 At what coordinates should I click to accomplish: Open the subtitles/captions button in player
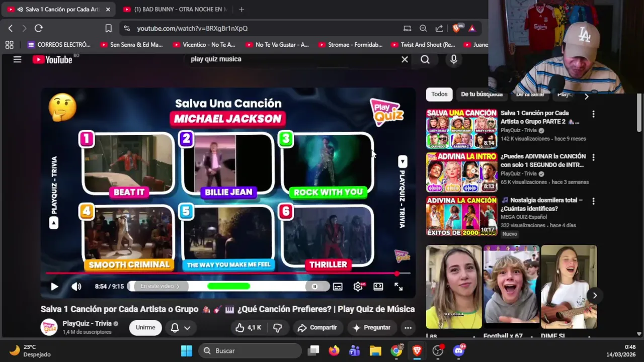(338, 287)
